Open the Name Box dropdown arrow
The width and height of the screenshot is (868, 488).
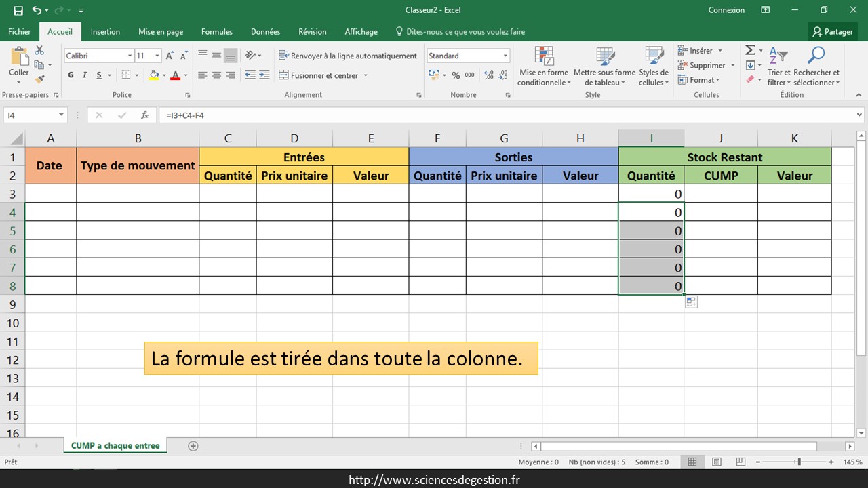click(61, 115)
